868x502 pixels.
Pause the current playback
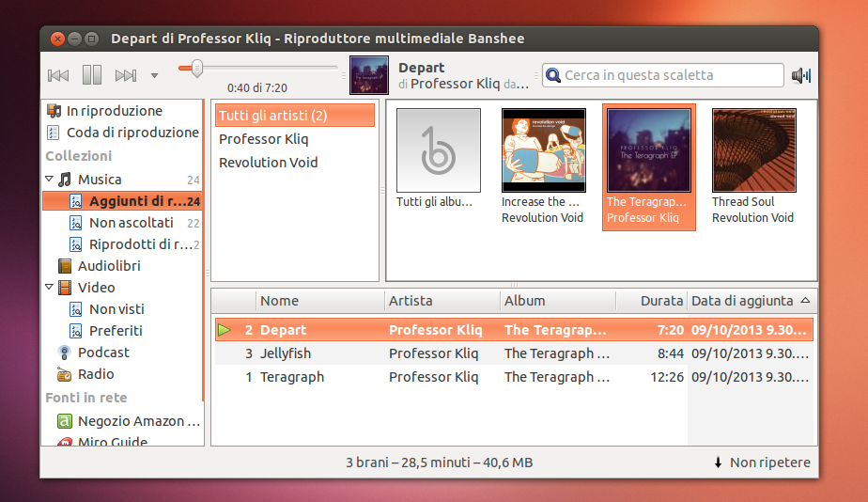(92, 75)
